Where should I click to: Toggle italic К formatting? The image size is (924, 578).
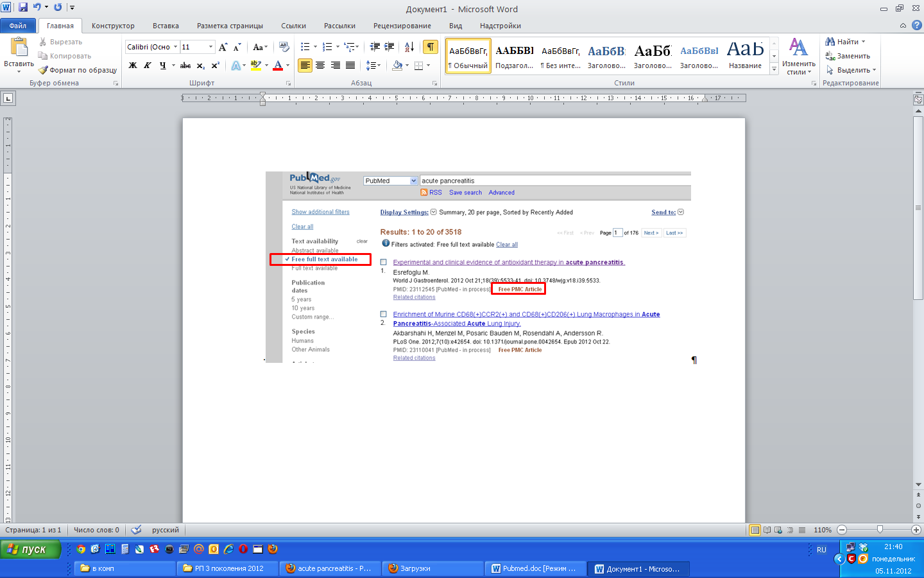148,66
